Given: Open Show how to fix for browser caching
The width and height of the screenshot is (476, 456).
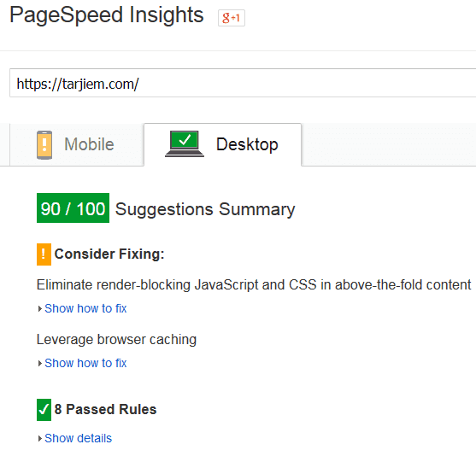Looking at the screenshot, I should (85, 363).
